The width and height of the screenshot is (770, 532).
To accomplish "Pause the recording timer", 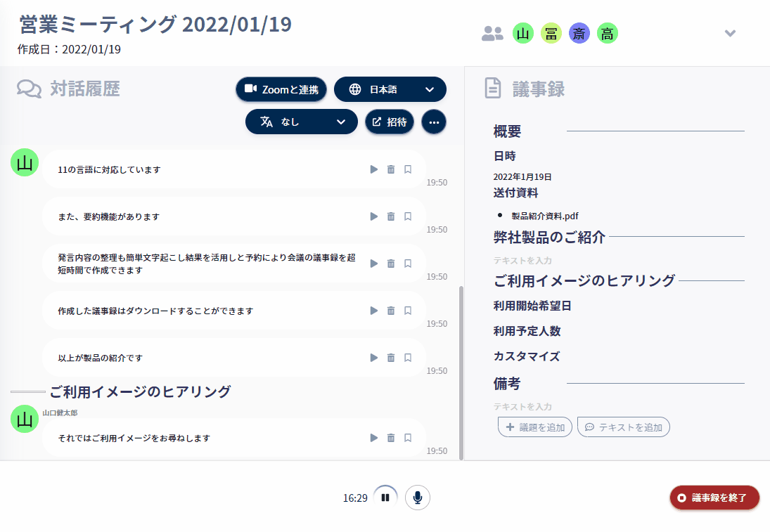I will [x=385, y=497].
